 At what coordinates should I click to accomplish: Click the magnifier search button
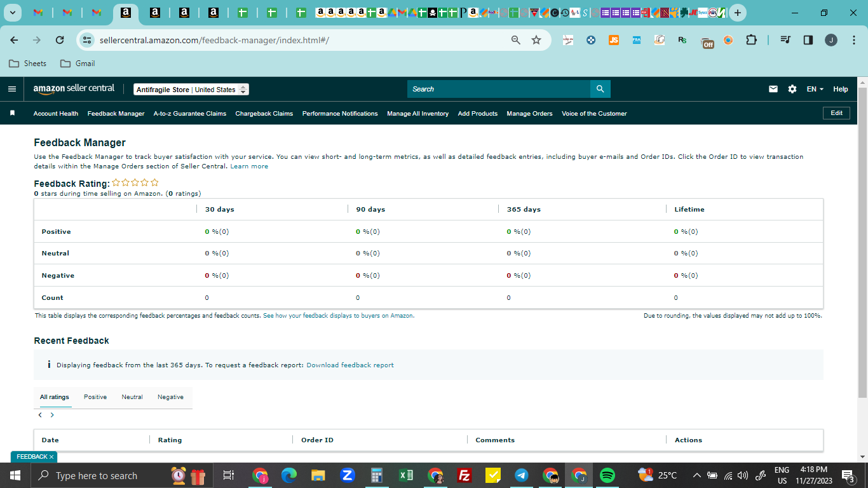click(x=600, y=89)
